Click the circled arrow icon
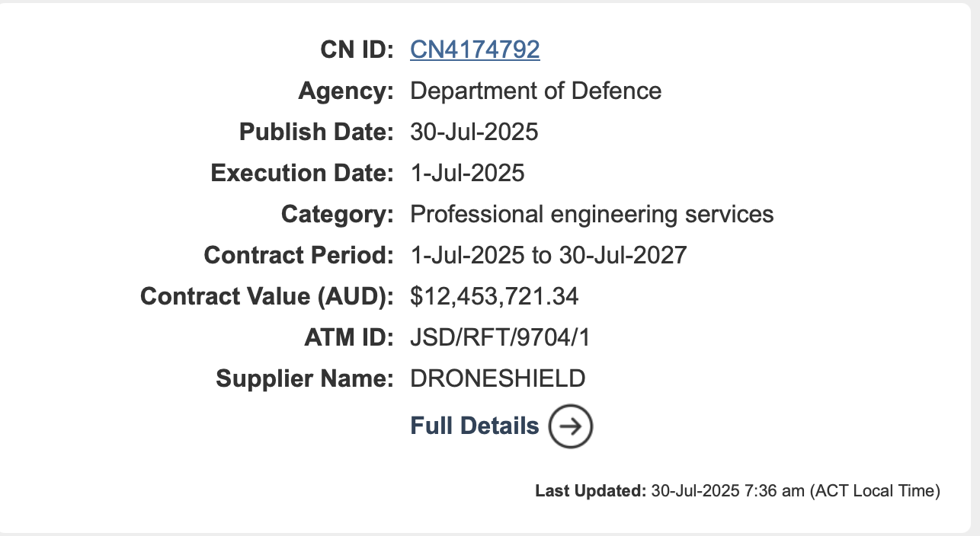 [571, 426]
